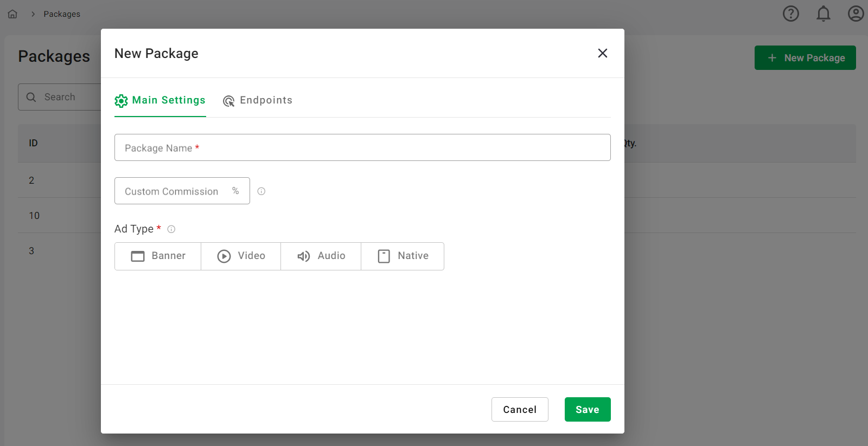Open the user account profile icon

click(x=856, y=14)
